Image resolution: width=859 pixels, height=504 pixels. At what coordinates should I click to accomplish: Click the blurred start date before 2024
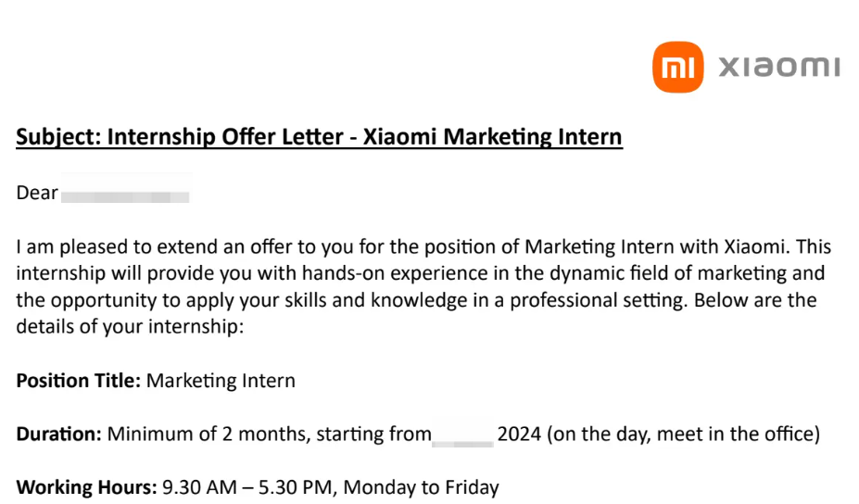coord(463,436)
